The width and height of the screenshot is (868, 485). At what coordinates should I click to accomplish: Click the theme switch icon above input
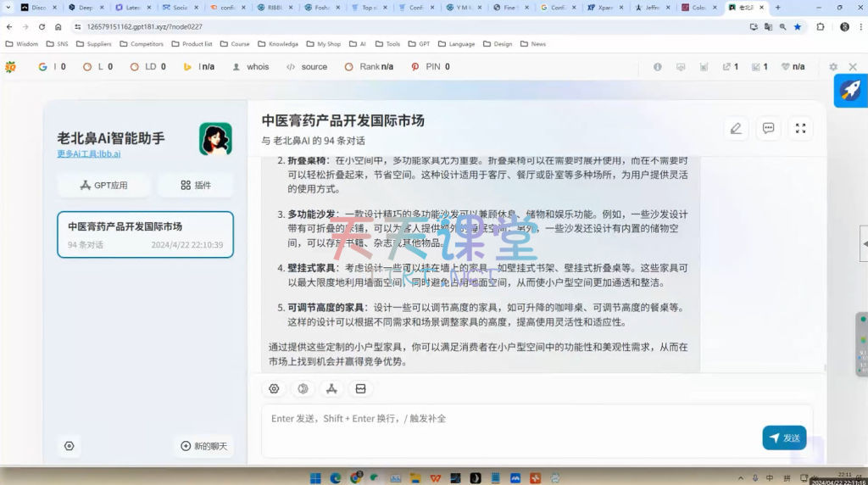(303, 388)
